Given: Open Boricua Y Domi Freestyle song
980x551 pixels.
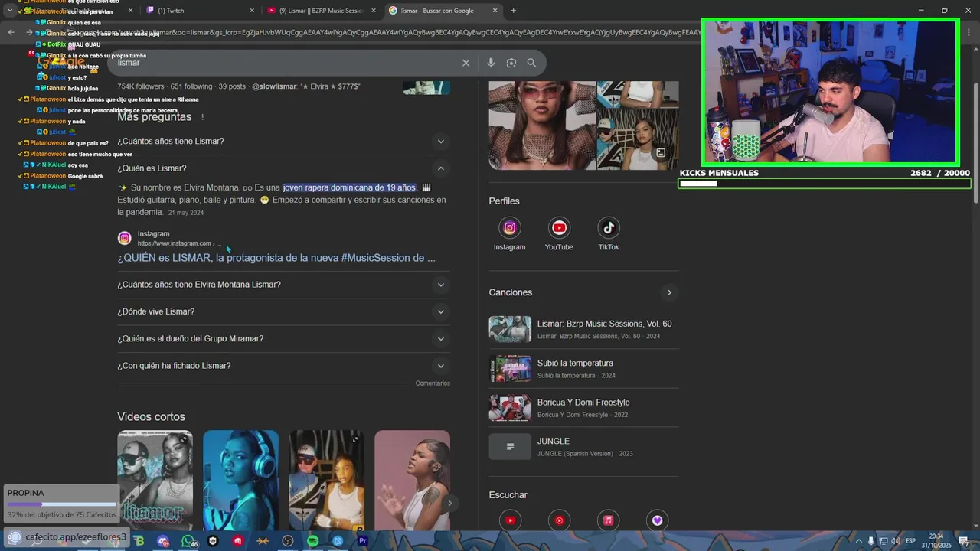Looking at the screenshot, I should [583, 407].
